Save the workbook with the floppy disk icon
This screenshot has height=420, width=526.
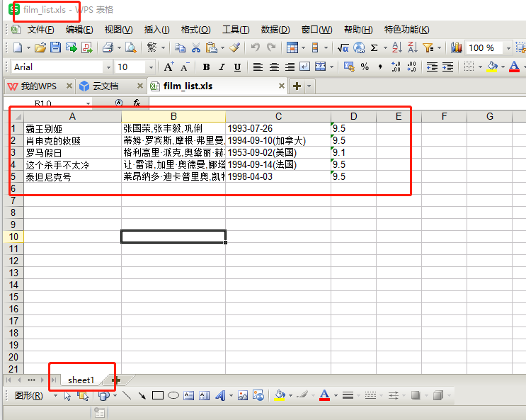tap(56, 47)
